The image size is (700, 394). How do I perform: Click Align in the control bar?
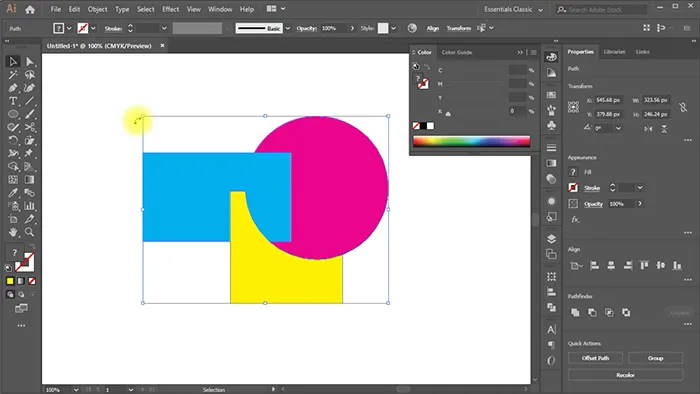pyautogui.click(x=432, y=28)
